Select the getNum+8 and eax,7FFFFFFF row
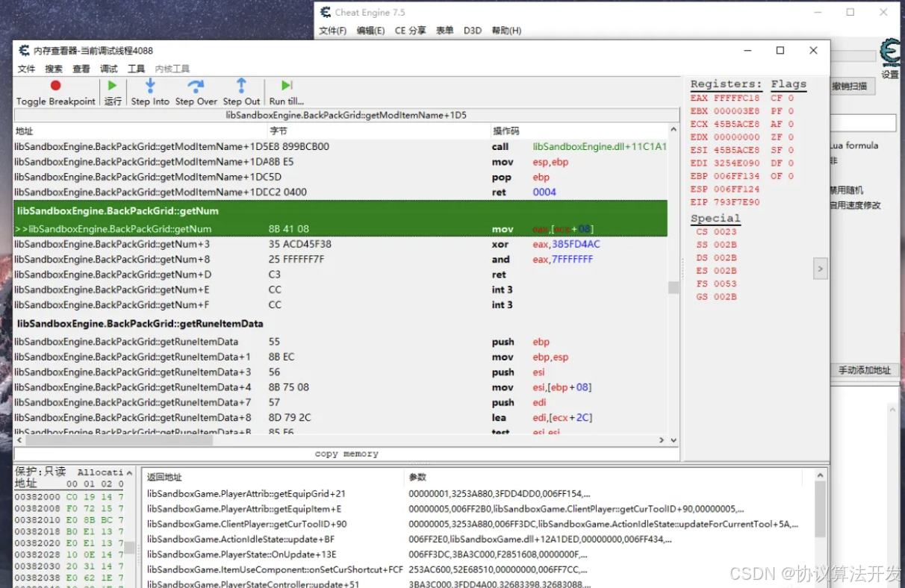Screen dimensions: 905x588 pyautogui.click(x=340, y=260)
